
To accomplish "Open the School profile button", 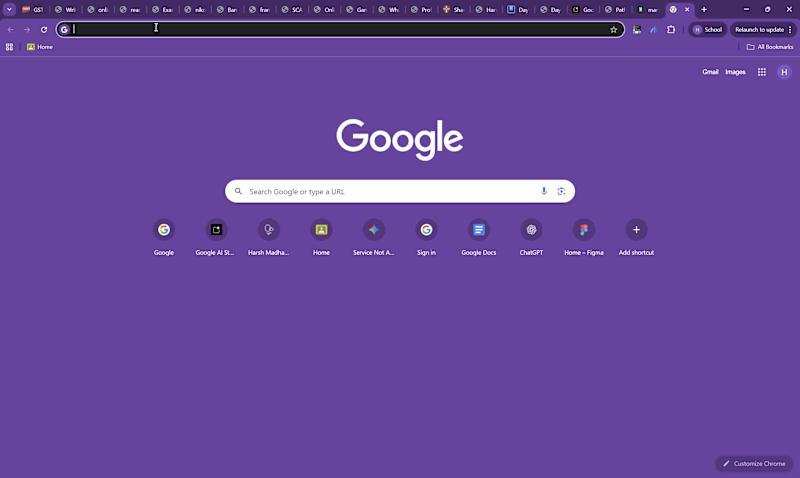I will point(708,30).
